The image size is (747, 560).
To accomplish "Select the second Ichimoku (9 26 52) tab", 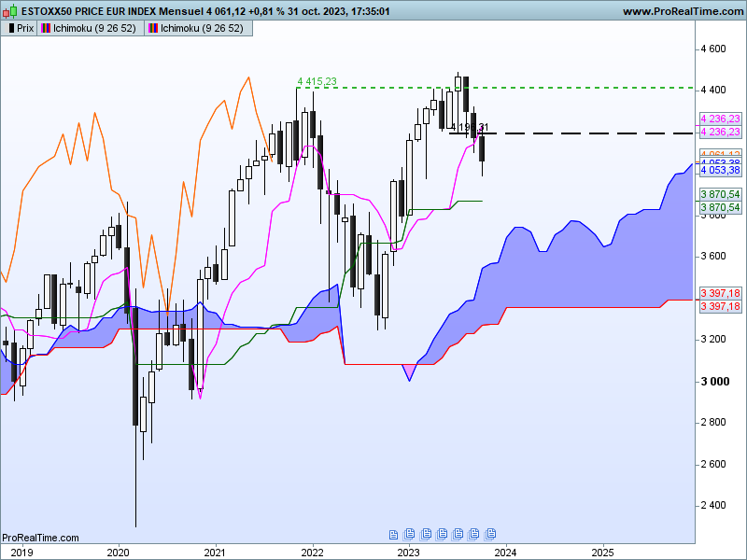I will point(198,29).
